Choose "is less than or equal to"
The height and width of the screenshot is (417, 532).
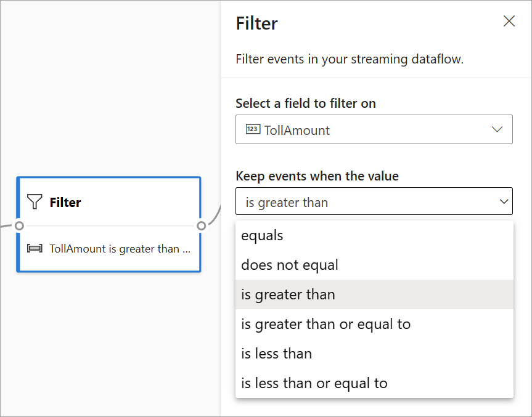[313, 383]
